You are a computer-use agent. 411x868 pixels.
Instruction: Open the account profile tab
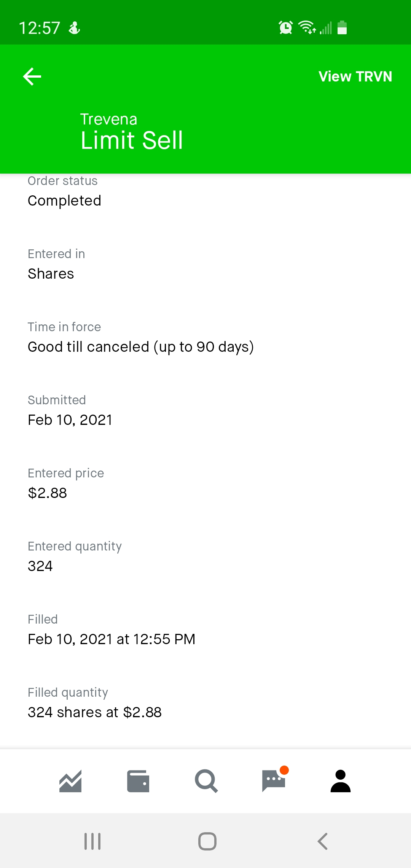[341, 781]
